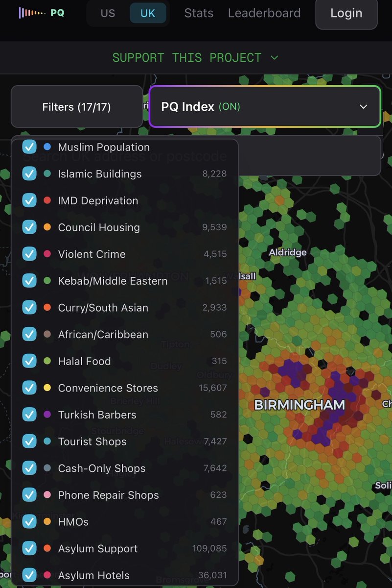Click the Islamic Buildings label
This screenshot has height=588, width=392.
[x=100, y=174]
